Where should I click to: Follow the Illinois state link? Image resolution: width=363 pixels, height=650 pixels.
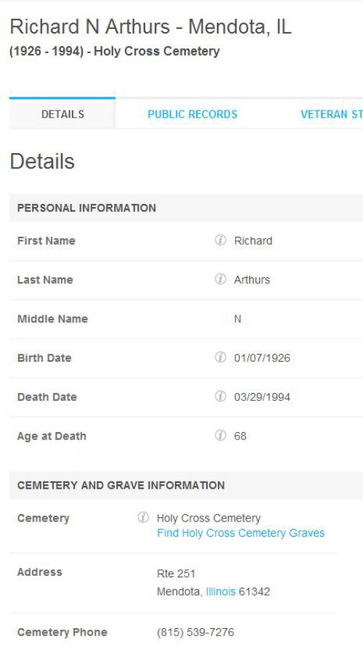221,592
